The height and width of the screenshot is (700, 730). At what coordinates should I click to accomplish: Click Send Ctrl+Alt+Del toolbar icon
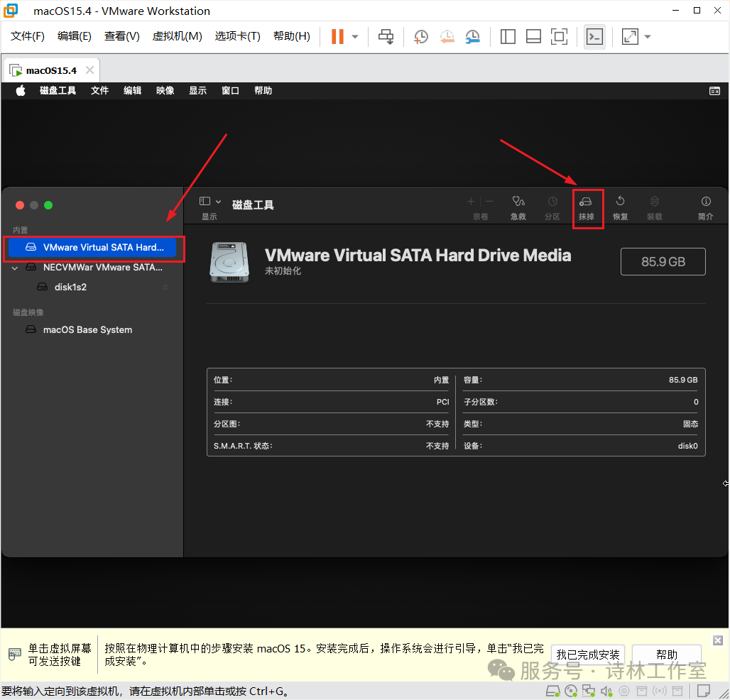386,37
